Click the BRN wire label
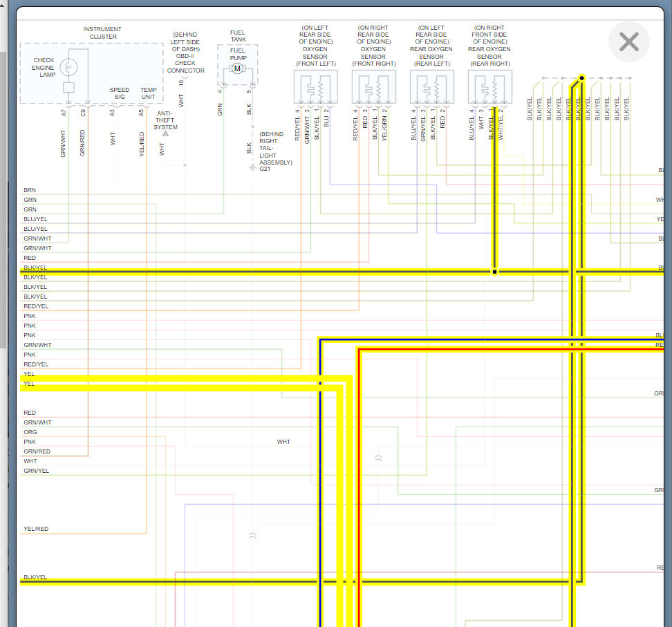 (x=30, y=190)
